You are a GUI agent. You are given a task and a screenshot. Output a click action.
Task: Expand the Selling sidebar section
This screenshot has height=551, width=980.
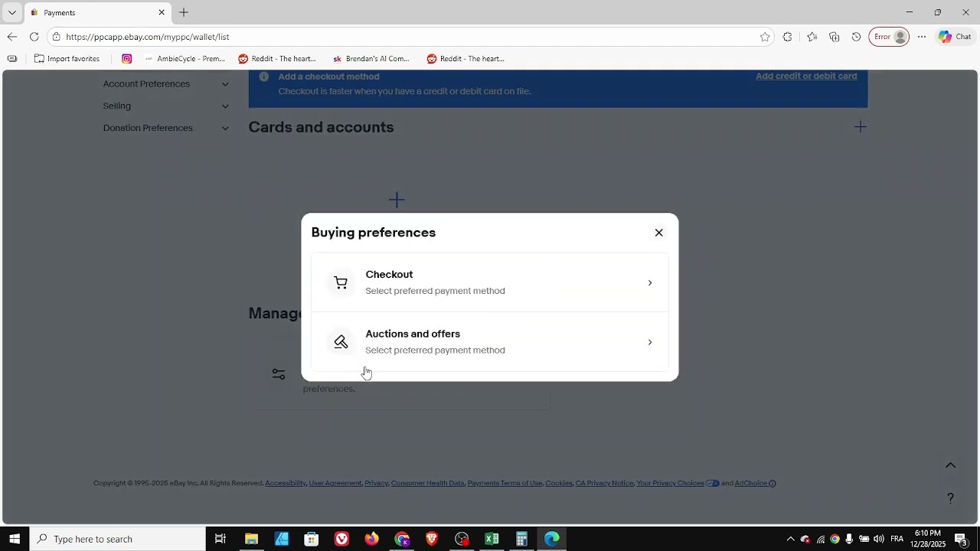166,106
